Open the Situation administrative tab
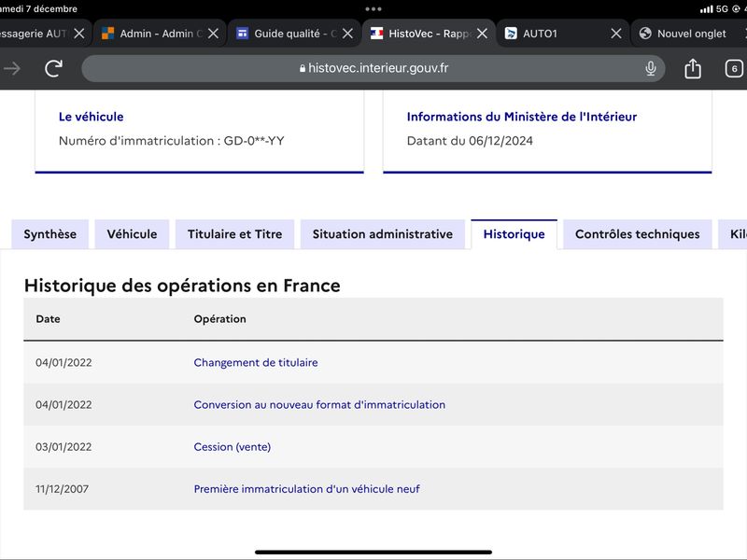This screenshot has width=747, height=560. [x=383, y=234]
